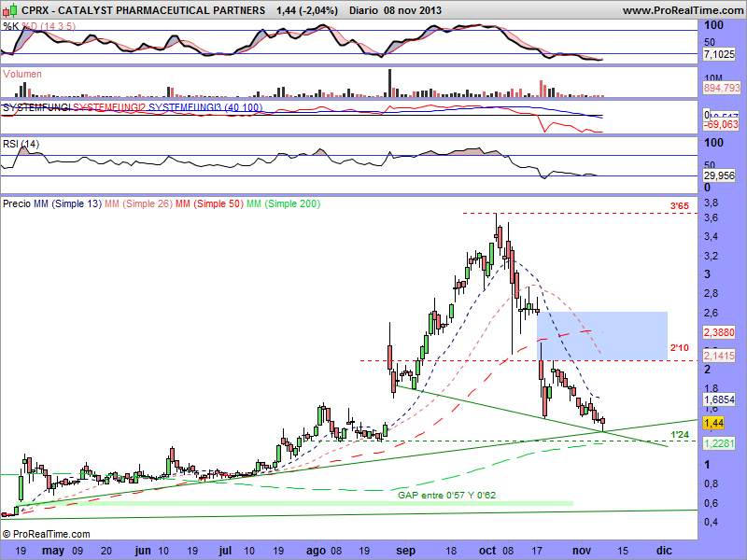Viewport: 747px width, 560px height.
Task: Select the CPRX - CATALYST PHARMACEUTICAL PARTNERS title
Action: click(x=144, y=10)
